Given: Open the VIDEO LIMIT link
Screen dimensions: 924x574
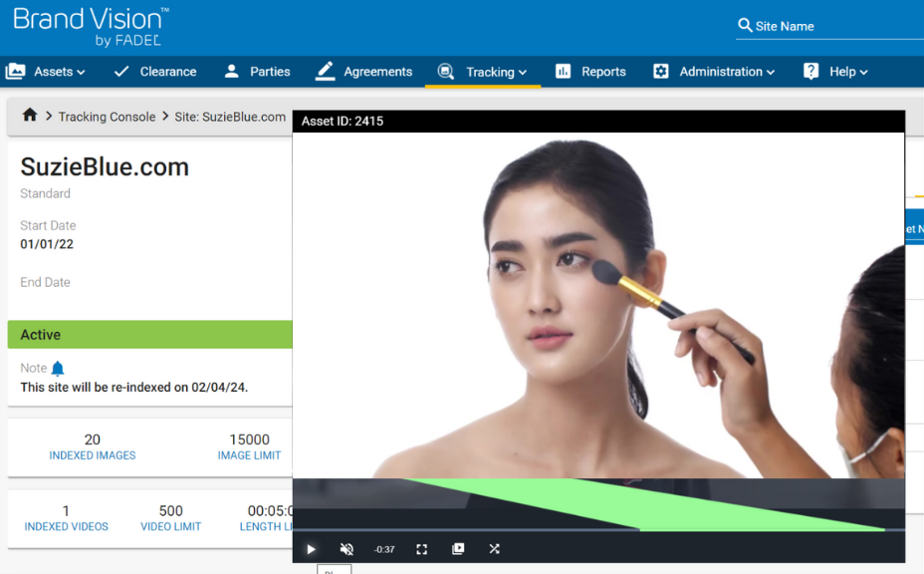Looking at the screenshot, I should tap(171, 526).
